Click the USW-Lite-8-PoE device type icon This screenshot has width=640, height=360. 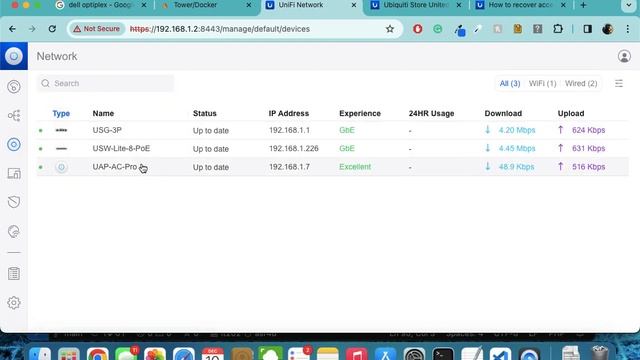coord(61,149)
